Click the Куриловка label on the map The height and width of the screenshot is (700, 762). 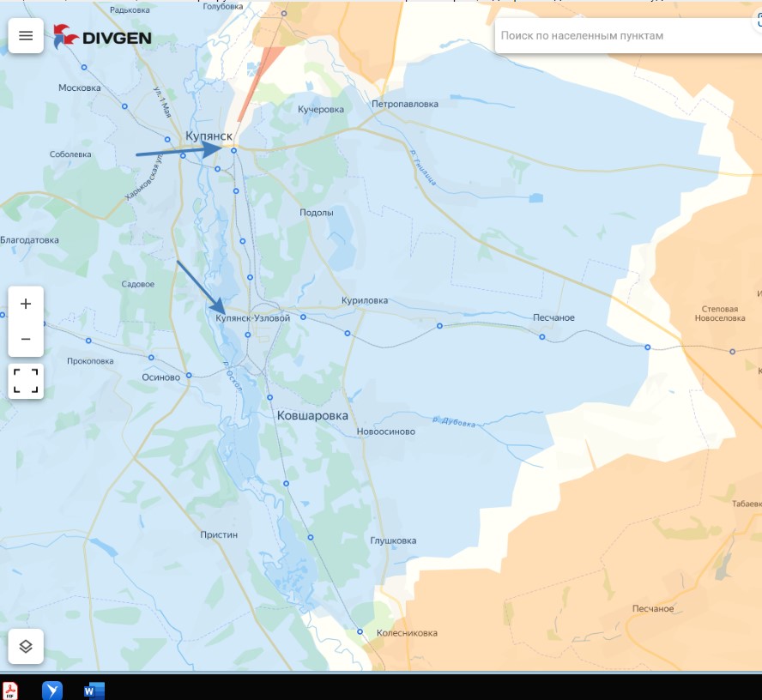coord(364,301)
